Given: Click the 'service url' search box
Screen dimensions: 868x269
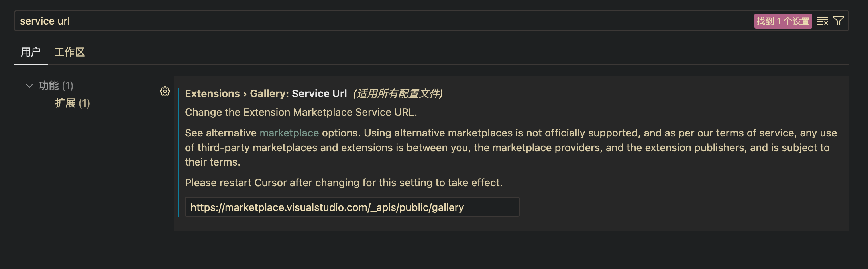Looking at the screenshot, I should point(359,21).
